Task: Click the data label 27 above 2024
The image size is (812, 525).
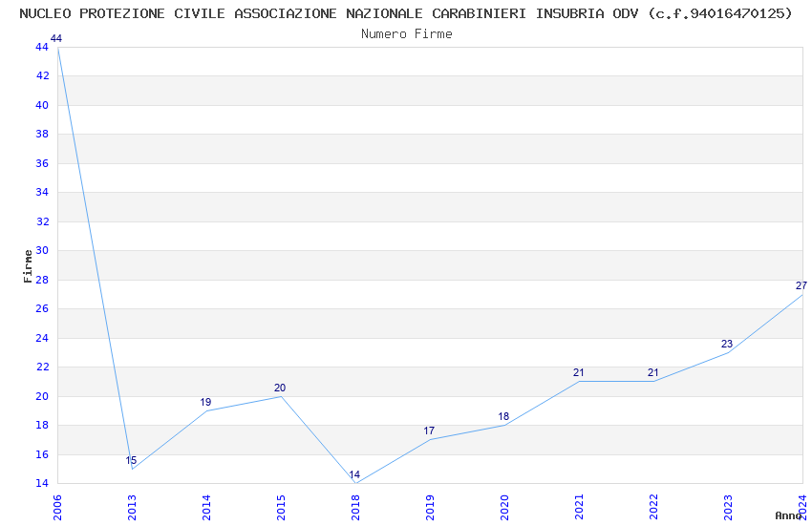Action: [x=801, y=285]
